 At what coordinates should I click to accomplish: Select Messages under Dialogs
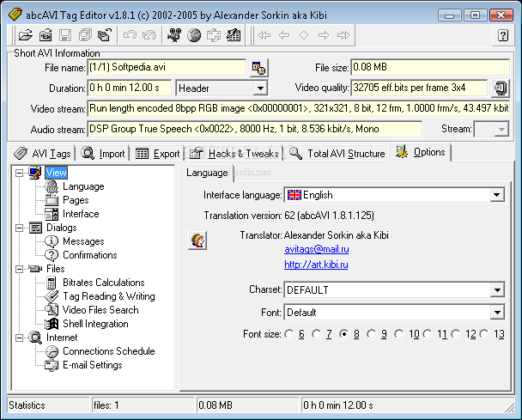point(83,241)
